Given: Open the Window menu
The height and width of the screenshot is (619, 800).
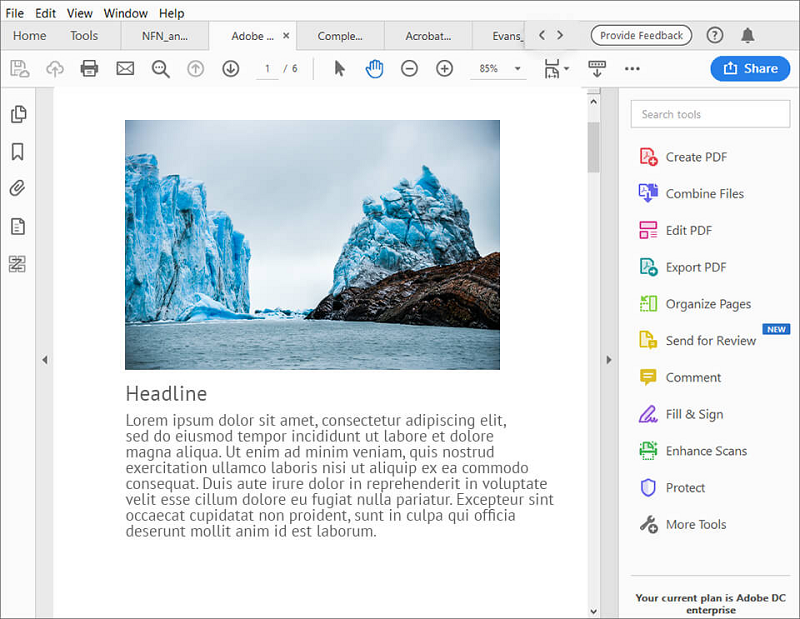Looking at the screenshot, I should click(125, 13).
